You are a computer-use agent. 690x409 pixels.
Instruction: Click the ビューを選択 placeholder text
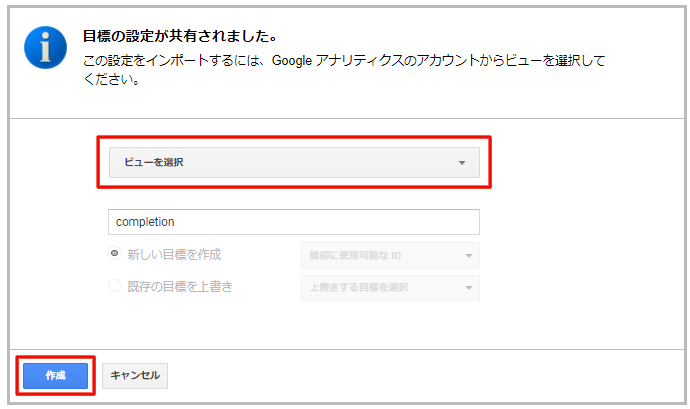(x=154, y=162)
